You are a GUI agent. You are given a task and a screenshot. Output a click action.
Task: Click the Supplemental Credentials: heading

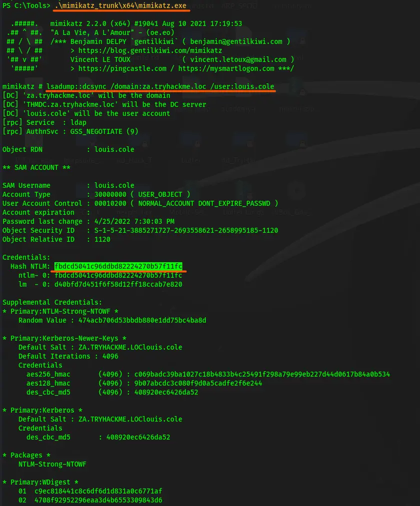52,302
